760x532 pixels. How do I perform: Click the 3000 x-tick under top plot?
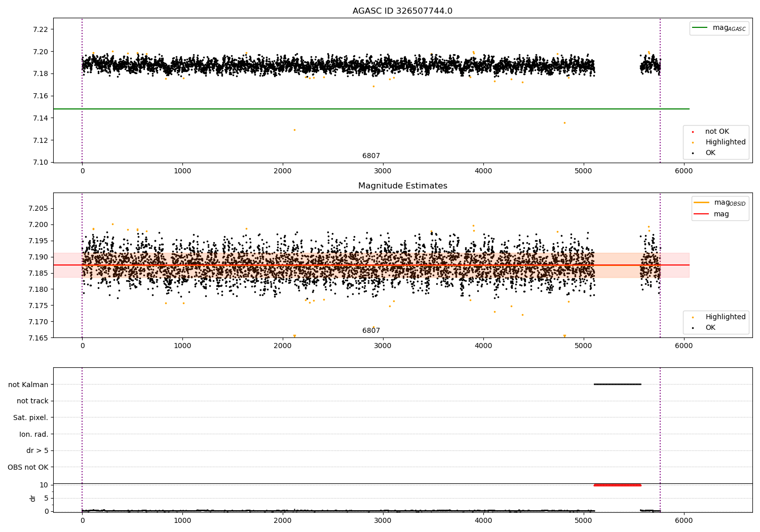(383, 171)
